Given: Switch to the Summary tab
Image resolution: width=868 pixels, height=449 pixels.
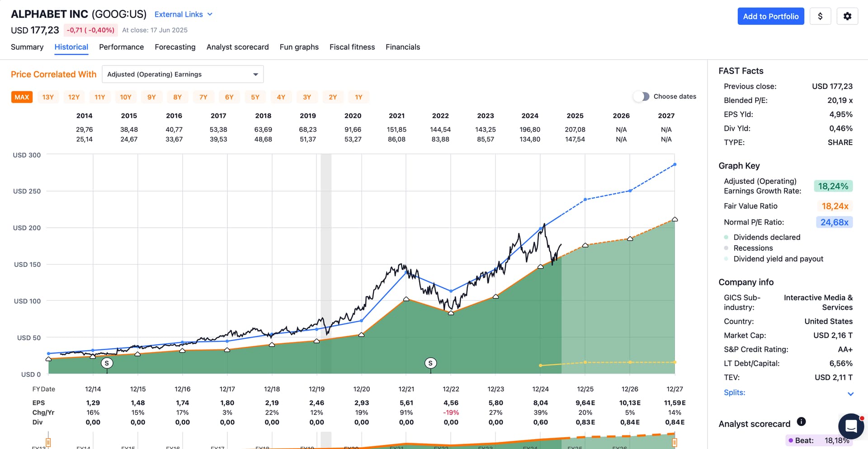Looking at the screenshot, I should coord(27,47).
